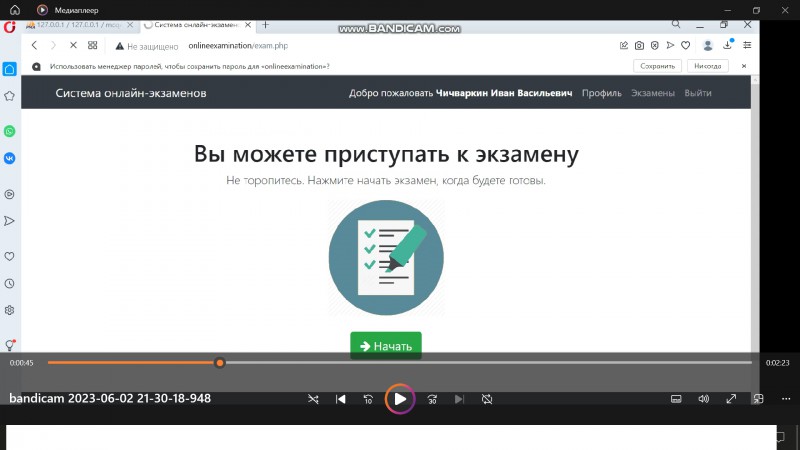Click the green Начать exam button
The image size is (800, 450).
point(386,345)
